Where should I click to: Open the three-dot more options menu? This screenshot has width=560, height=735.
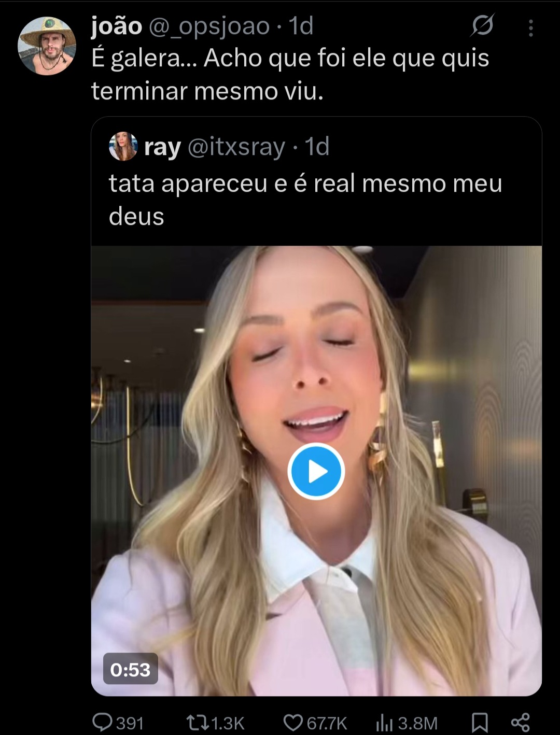[530, 28]
